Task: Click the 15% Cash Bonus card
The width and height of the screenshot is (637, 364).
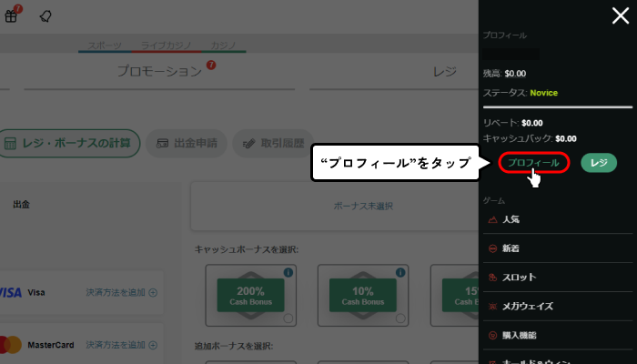Action: [x=455, y=296]
